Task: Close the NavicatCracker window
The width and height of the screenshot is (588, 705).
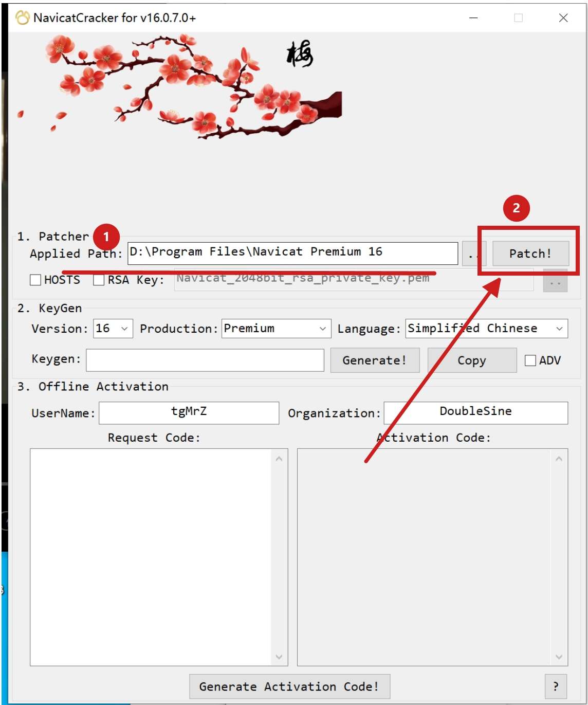Action: 563,18
